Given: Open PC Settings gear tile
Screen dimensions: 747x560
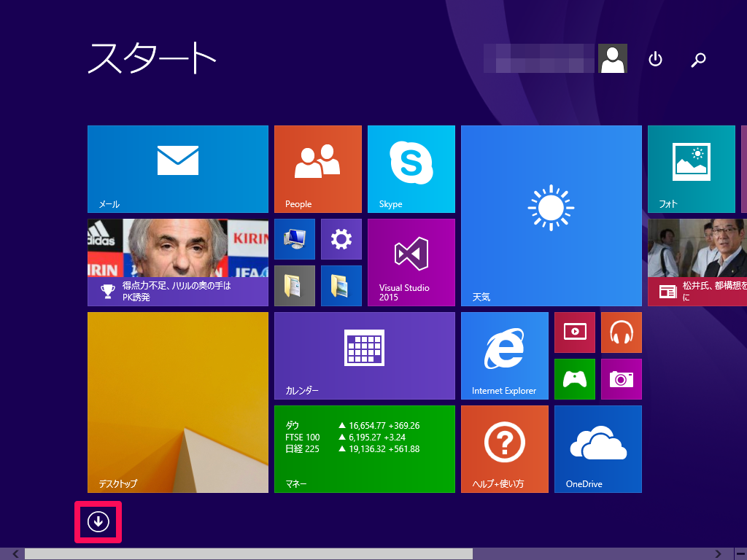Looking at the screenshot, I should pyautogui.click(x=341, y=238).
